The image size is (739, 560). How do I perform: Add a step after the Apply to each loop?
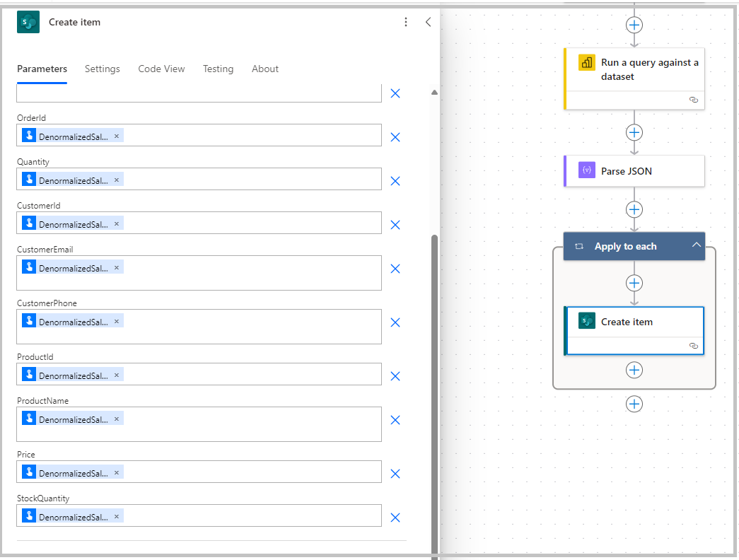[x=634, y=404]
